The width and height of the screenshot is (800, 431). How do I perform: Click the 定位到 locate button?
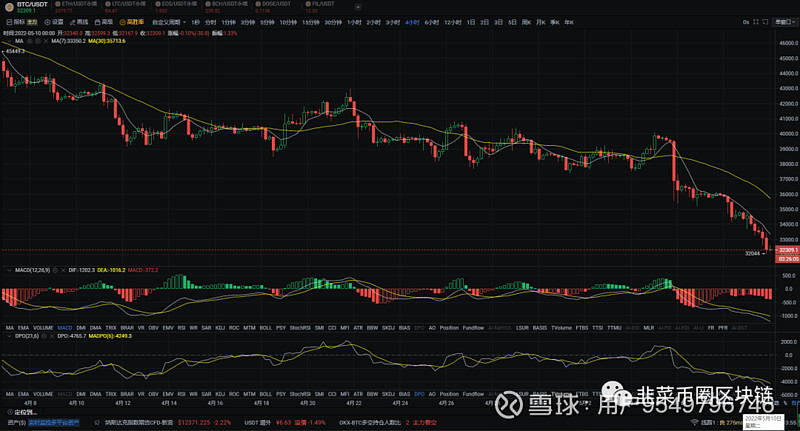(x=22, y=412)
